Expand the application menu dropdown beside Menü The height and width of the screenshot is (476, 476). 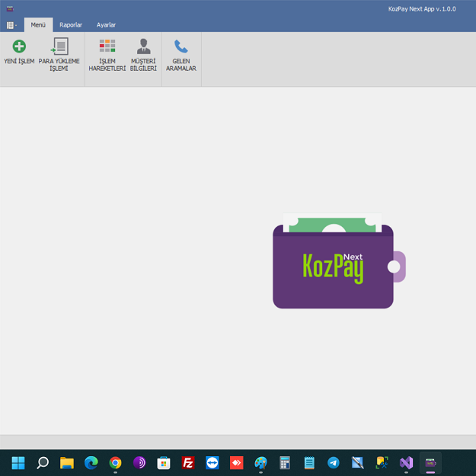point(11,25)
